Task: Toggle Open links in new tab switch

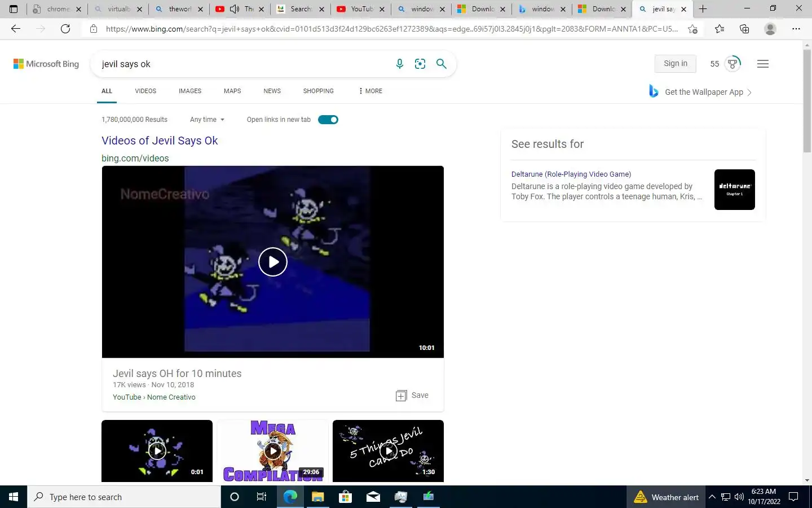Action: coord(328,120)
